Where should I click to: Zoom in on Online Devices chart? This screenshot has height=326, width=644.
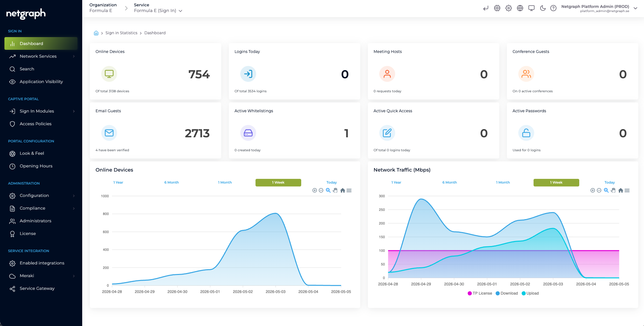[315, 190]
